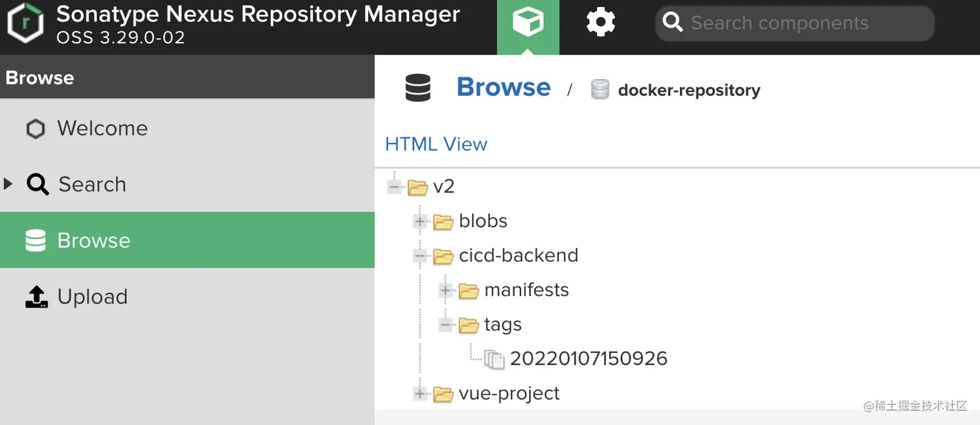980x425 pixels.
Task: Select the vue-project tree label
Action: tap(509, 393)
